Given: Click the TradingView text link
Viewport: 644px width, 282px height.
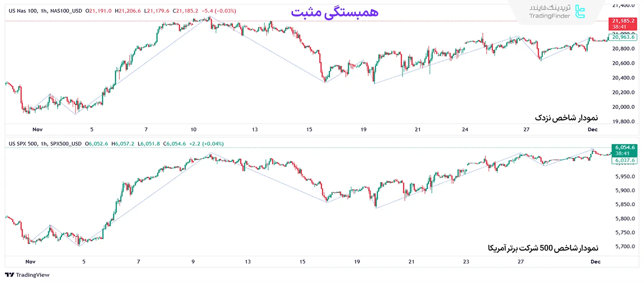Looking at the screenshot, I should coord(33,275).
